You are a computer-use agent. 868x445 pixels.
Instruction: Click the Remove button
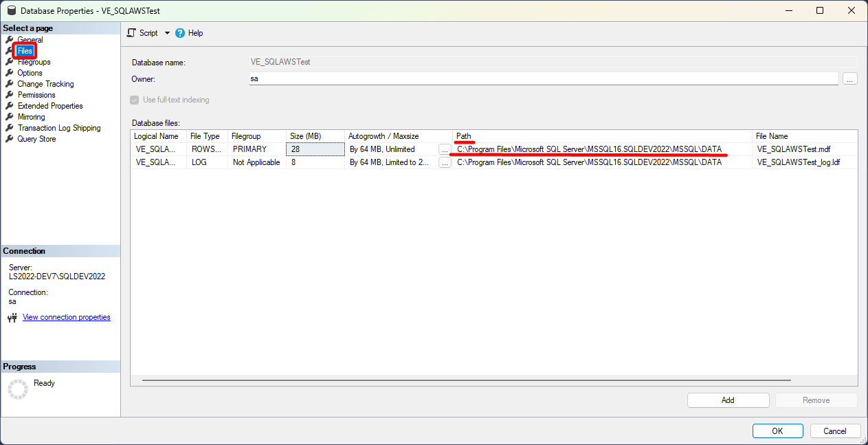tap(816, 400)
